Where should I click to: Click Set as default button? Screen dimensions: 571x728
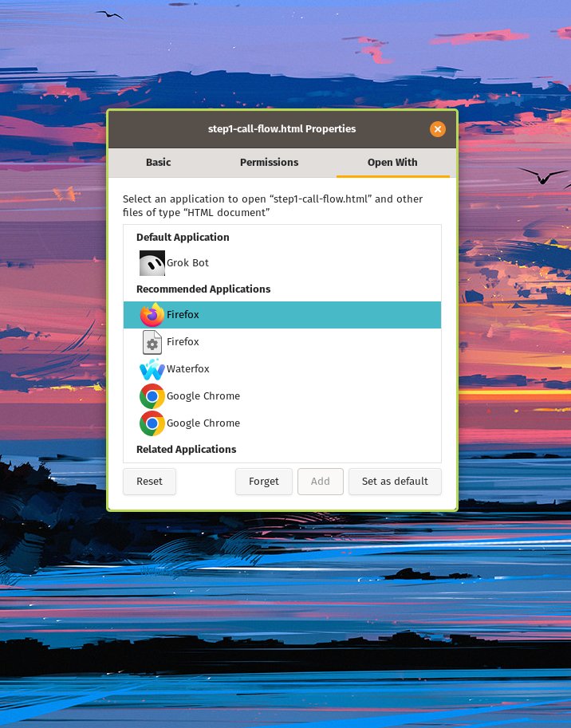click(395, 482)
